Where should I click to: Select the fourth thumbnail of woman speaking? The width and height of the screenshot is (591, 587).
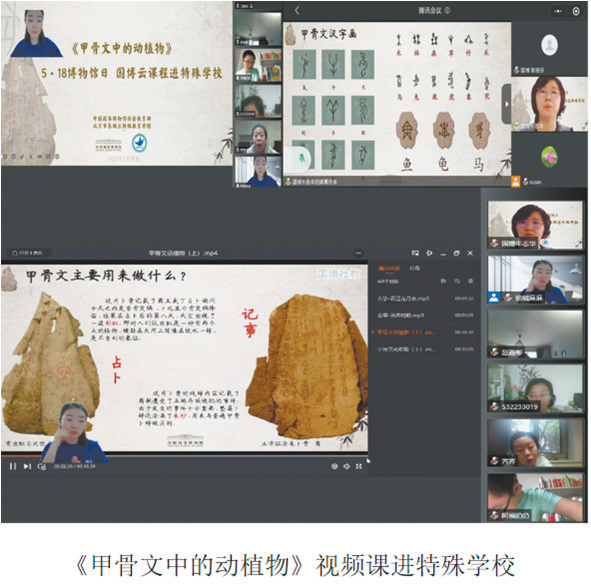(258, 136)
